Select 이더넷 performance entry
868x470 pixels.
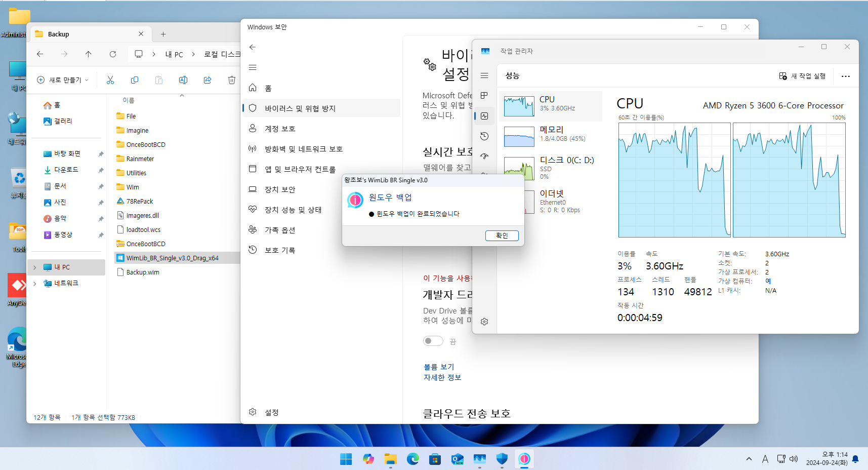[x=551, y=201]
